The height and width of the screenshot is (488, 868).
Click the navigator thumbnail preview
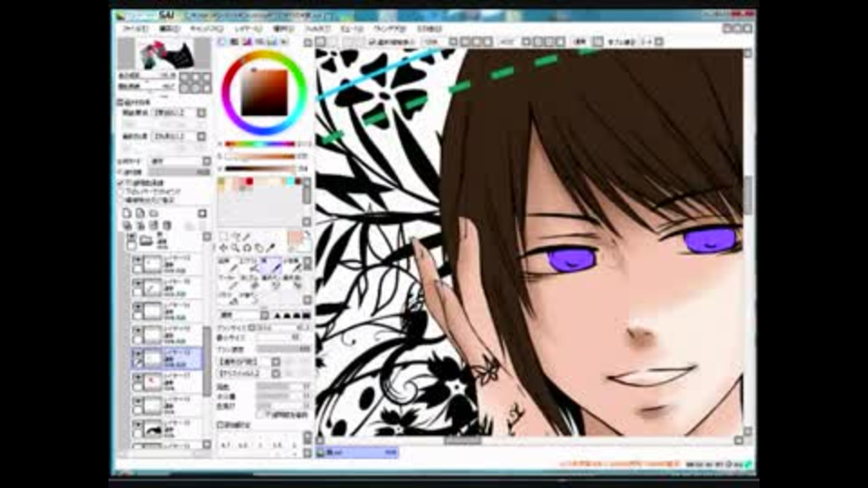(x=165, y=53)
